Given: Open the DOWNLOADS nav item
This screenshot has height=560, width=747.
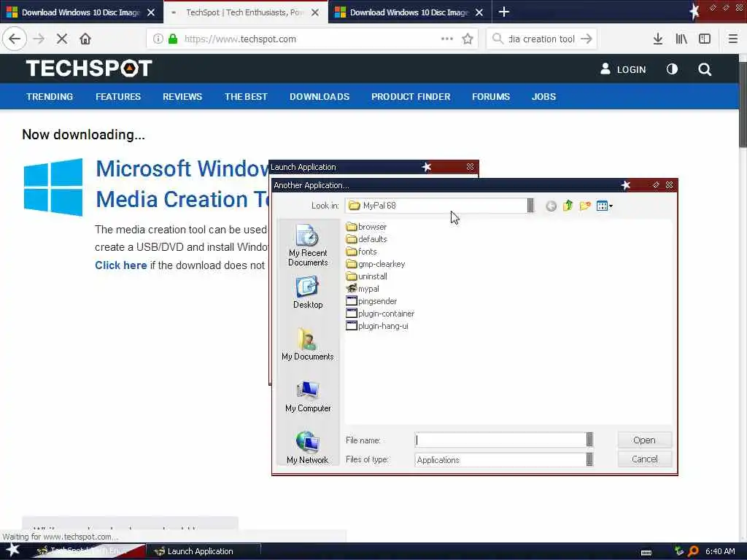Looking at the screenshot, I should pyautogui.click(x=320, y=97).
